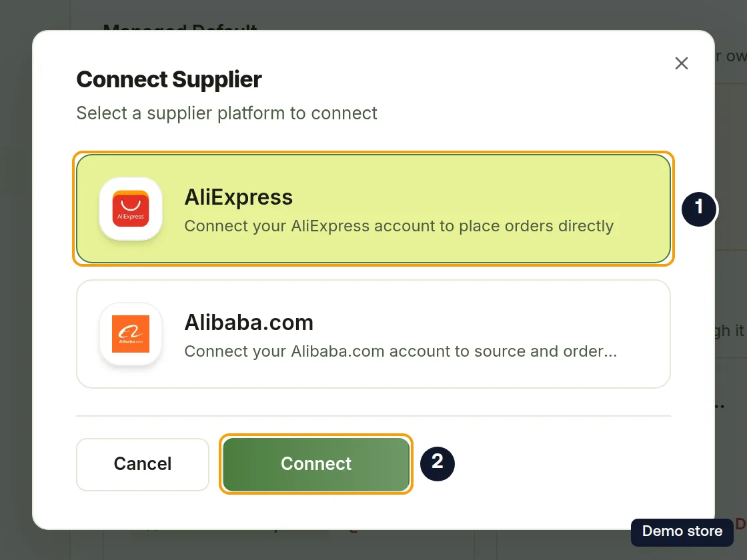The height and width of the screenshot is (560, 747).
Task: Select the AliExpress supplier option
Action: point(373,209)
